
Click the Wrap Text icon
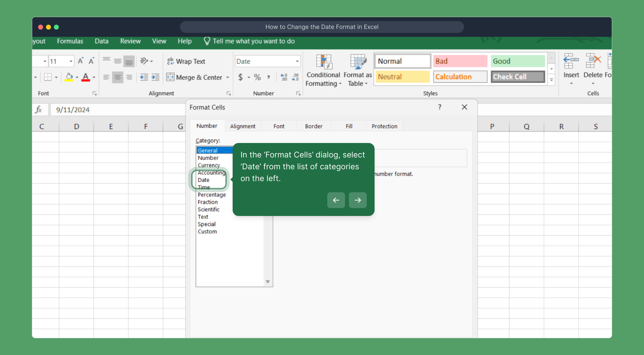pyautogui.click(x=170, y=61)
